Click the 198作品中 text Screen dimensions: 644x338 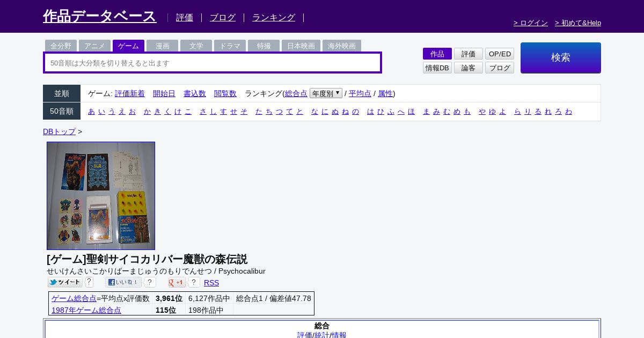click(206, 310)
